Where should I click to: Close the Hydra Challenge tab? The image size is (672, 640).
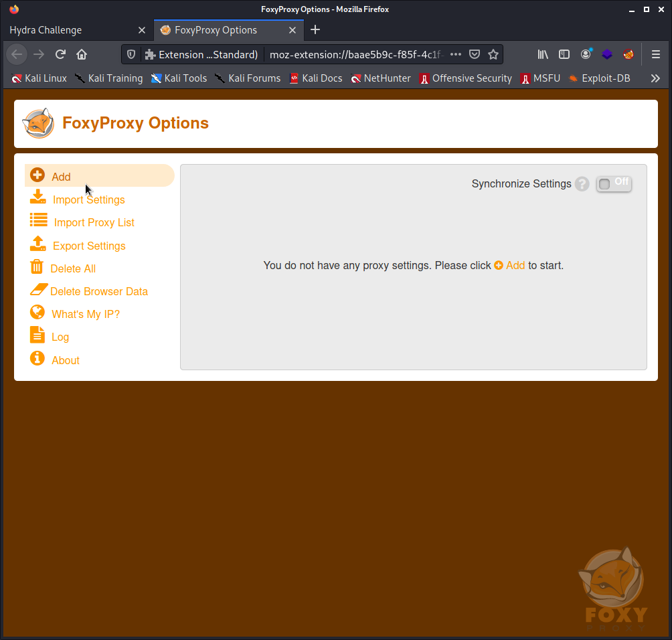[142, 30]
